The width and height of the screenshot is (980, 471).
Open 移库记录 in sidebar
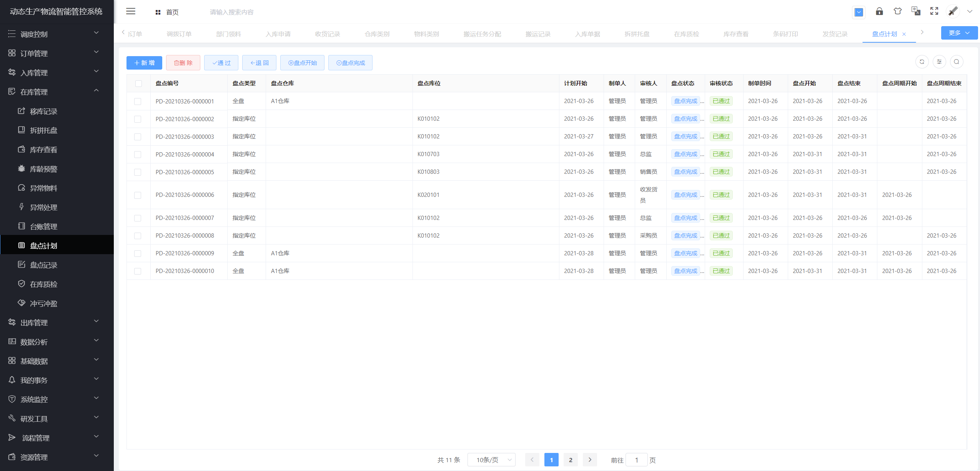tap(57, 111)
